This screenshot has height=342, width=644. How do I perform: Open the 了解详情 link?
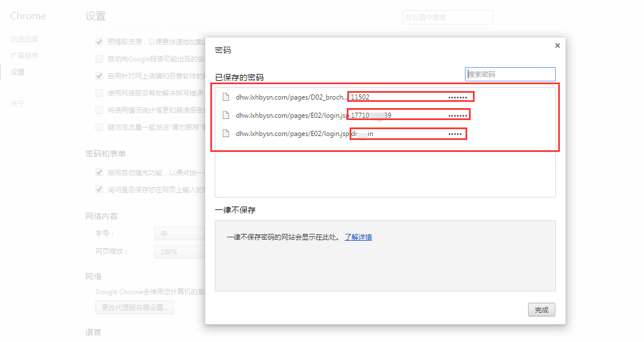(x=358, y=237)
